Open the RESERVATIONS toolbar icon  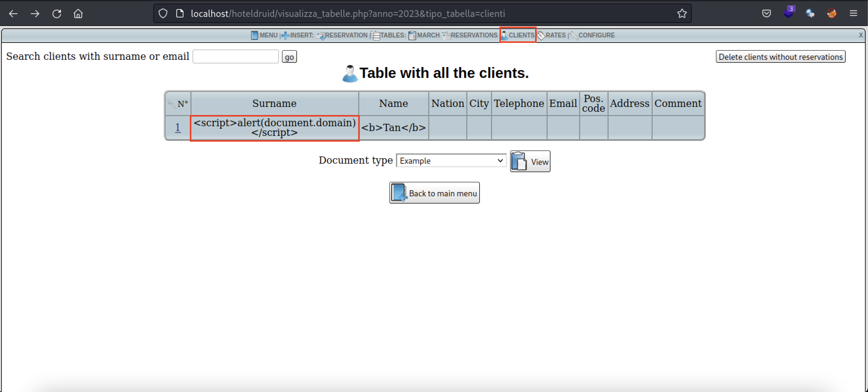coord(445,35)
